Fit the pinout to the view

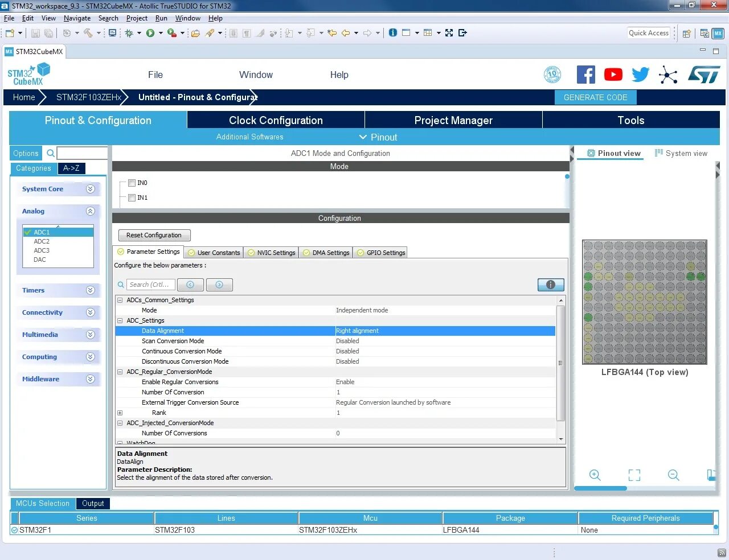[x=634, y=475]
